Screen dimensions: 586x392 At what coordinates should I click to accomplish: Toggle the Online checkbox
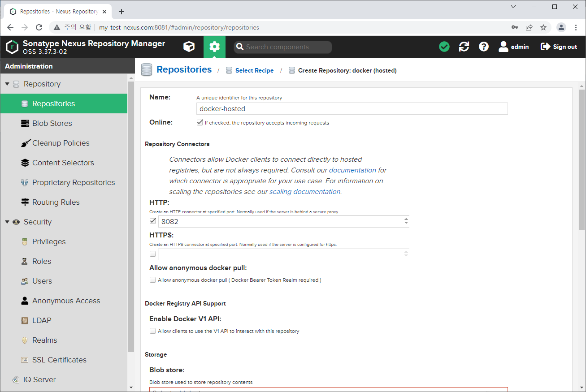tap(200, 122)
